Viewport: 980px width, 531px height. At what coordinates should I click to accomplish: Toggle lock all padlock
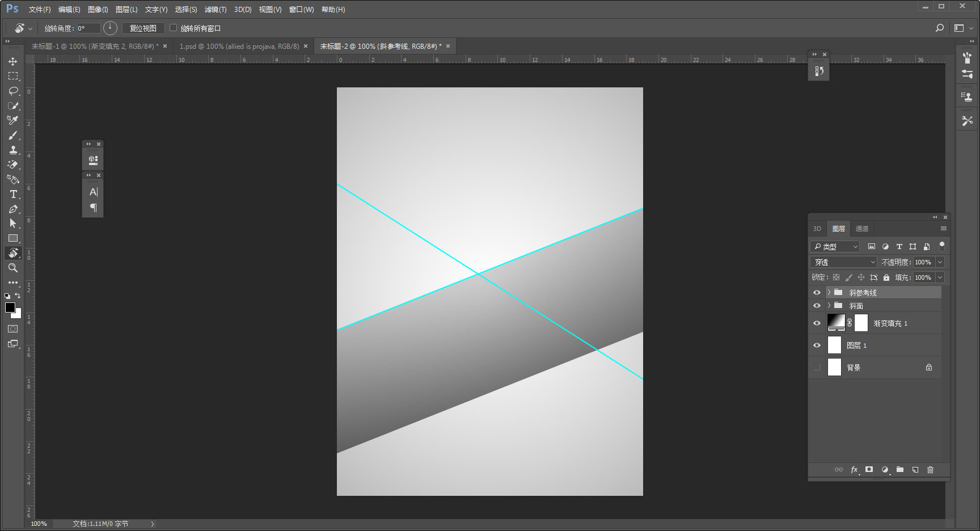(x=886, y=277)
